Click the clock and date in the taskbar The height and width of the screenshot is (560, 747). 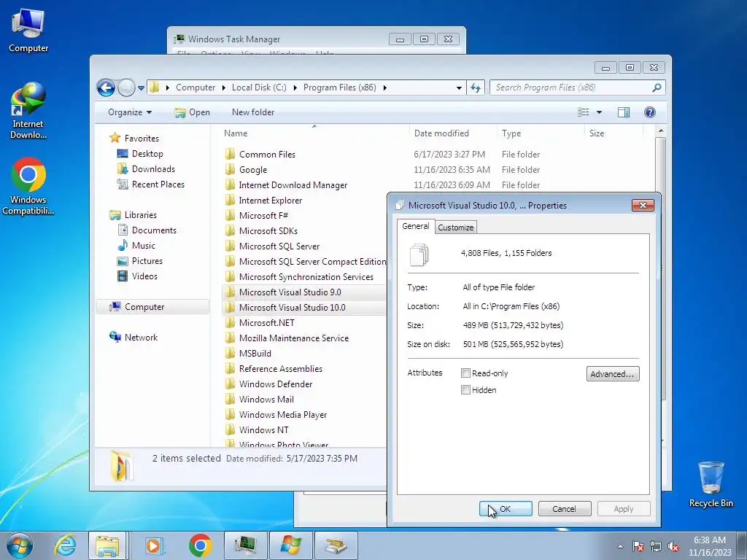(710, 546)
